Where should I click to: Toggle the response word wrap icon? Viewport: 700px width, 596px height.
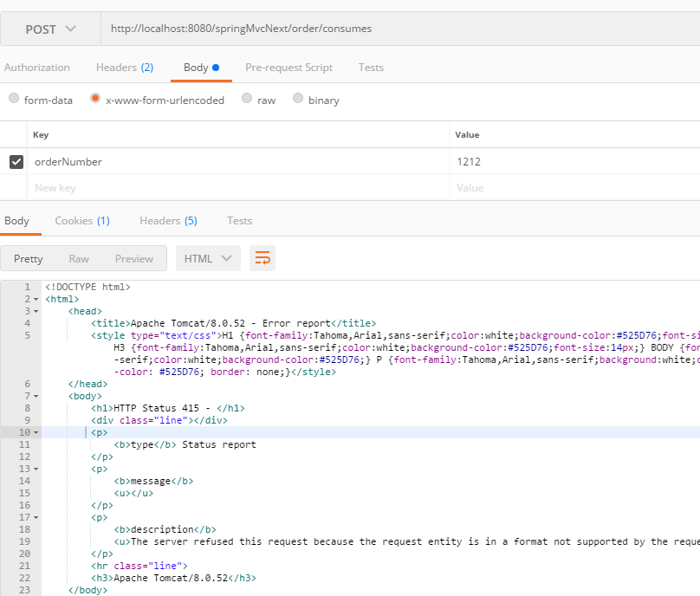click(262, 258)
